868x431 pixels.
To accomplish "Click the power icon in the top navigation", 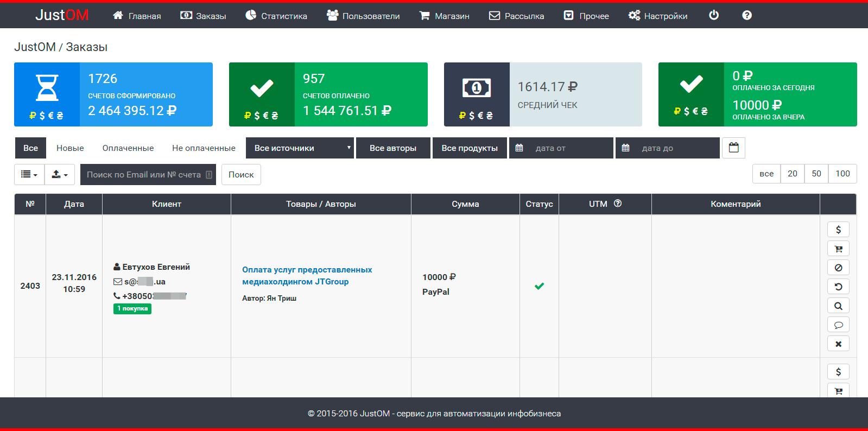I will pyautogui.click(x=714, y=15).
